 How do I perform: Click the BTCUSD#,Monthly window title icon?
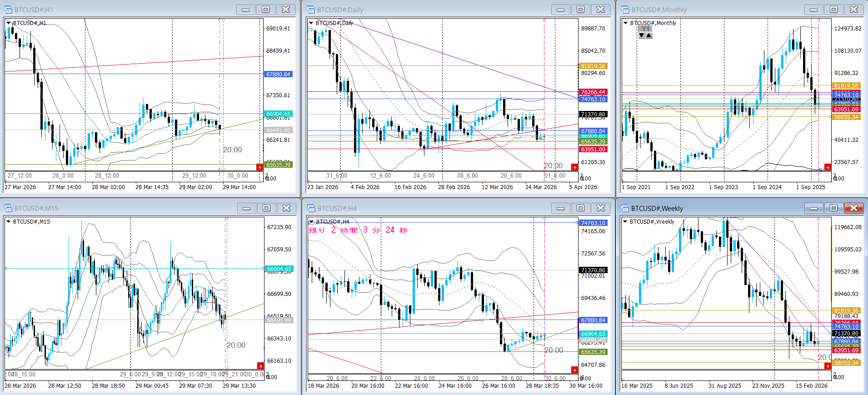click(x=625, y=10)
